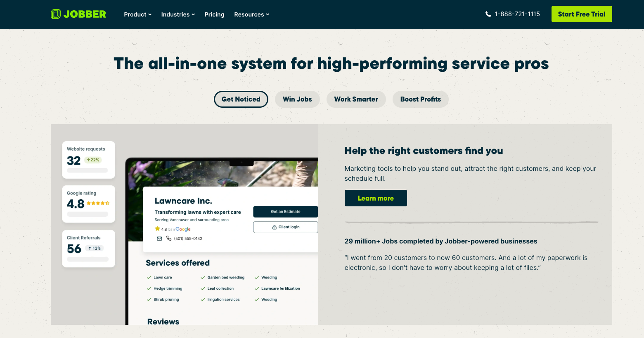Switch to the Work Smarter tab
This screenshot has width=644, height=338.
[356, 99]
